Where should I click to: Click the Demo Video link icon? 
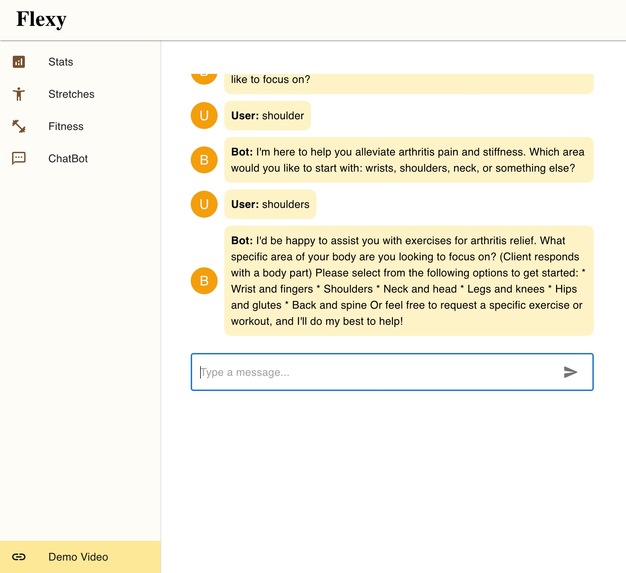[19, 557]
